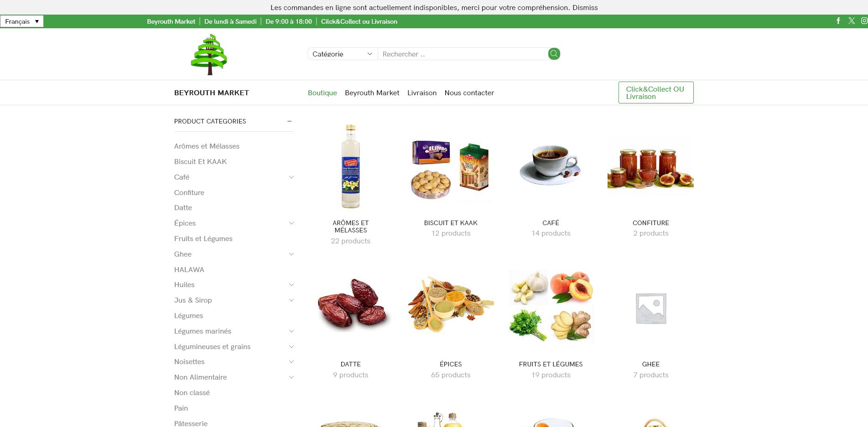Collapse Product Categories with minus icon
The image size is (868, 427).
tap(289, 121)
